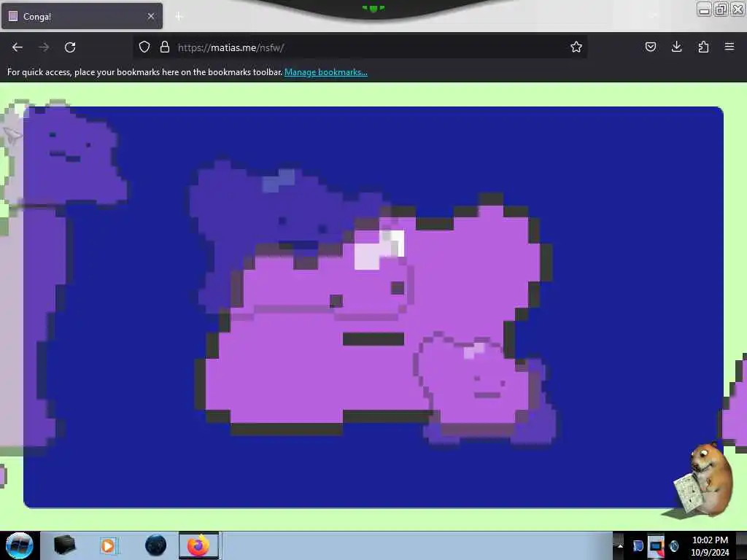Show hidden system tray icons

click(x=620, y=545)
